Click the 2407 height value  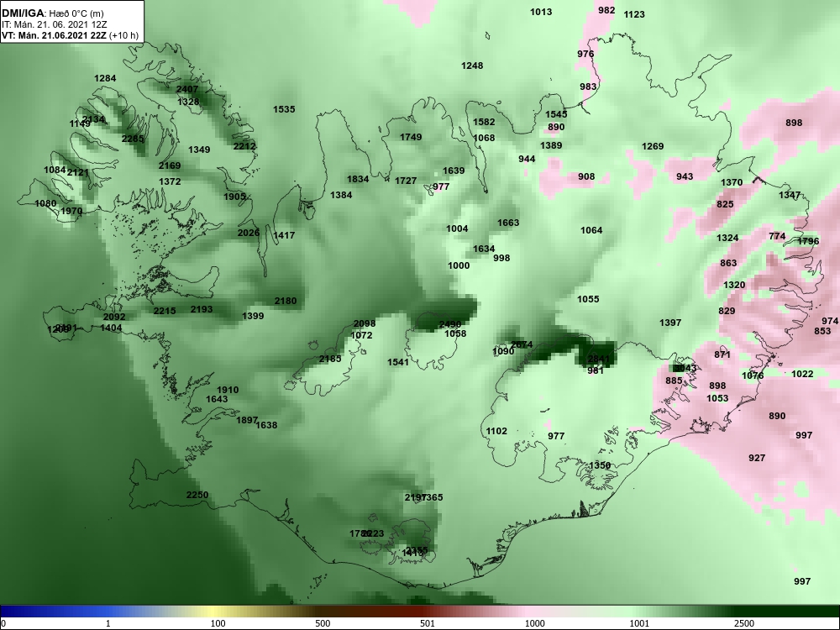[187, 89]
